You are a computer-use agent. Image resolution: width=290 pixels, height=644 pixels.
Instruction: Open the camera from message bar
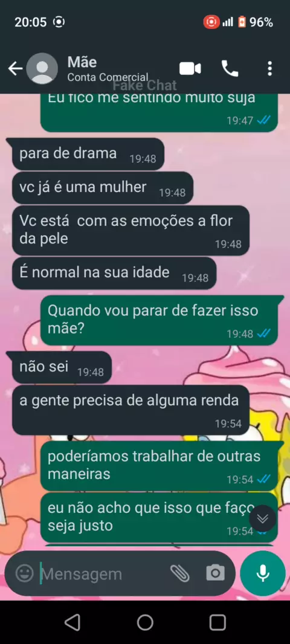point(215,573)
